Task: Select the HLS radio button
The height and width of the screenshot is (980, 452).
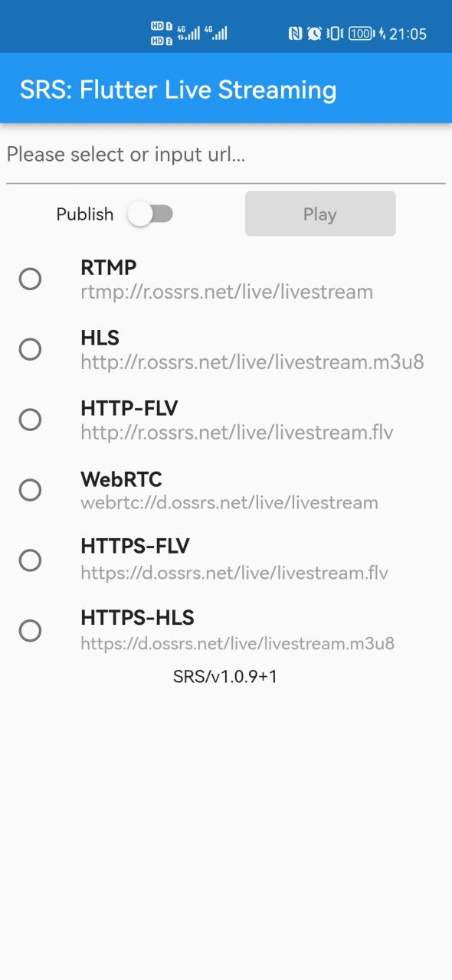Action: (30, 349)
